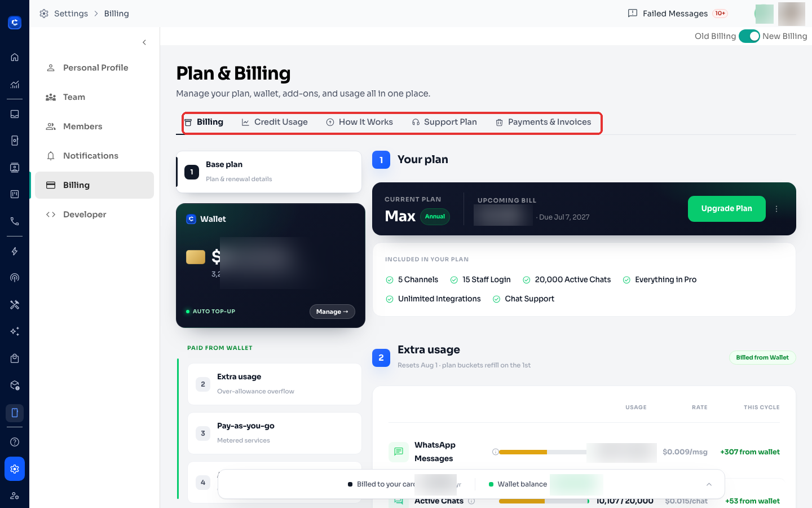Click the app logo at top of rail
Image resolution: width=812 pixels, height=508 pixels.
tap(15, 23)
